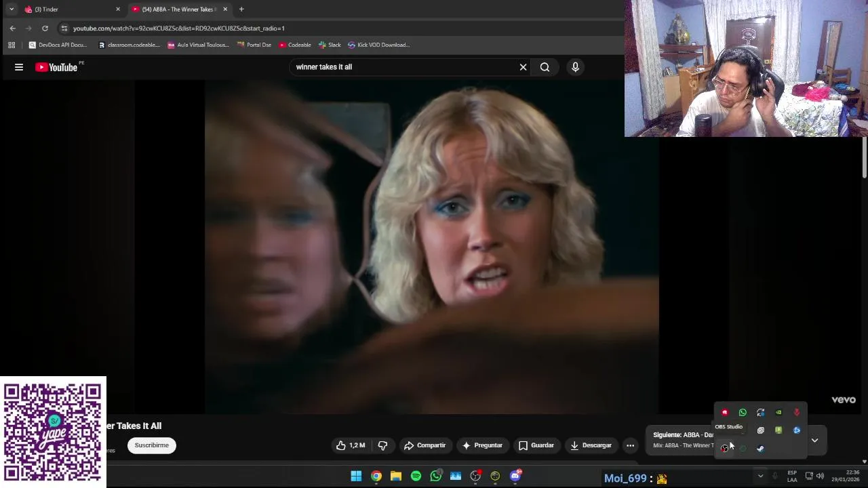Viewport: 868px width, 488px height.
Task: Pause the ABBA video player
Action: coord(431,247)
